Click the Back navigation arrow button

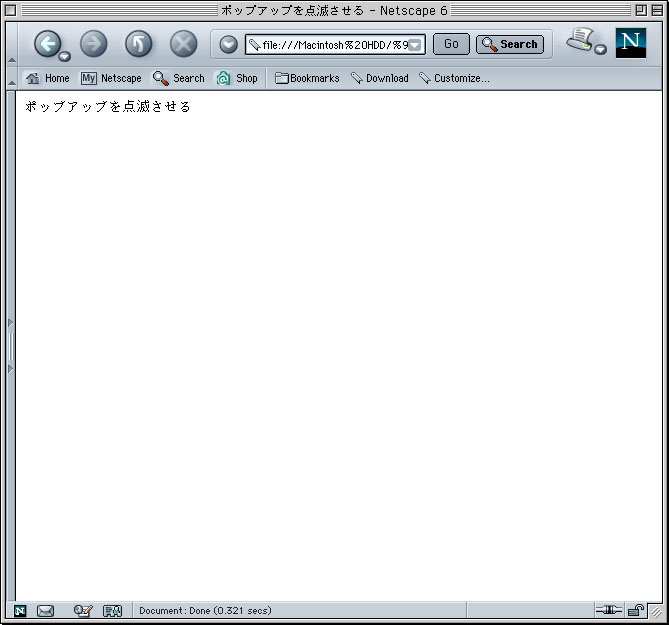(x=47, y=44)
